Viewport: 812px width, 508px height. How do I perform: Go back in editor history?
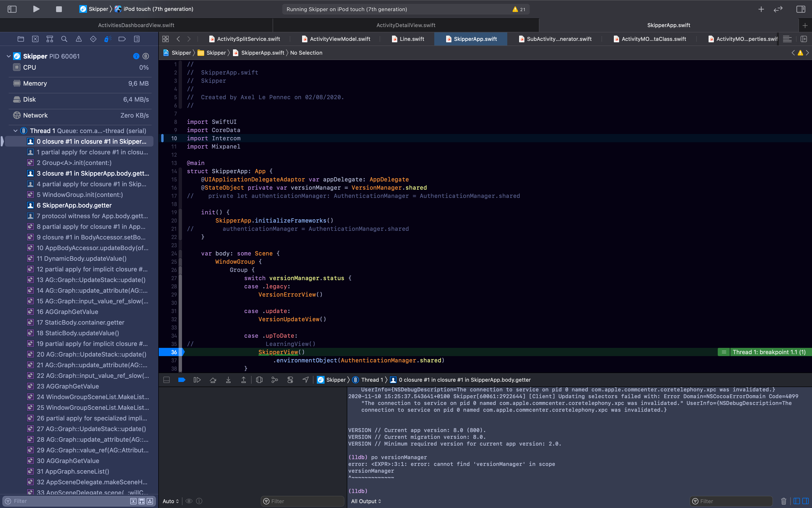pyautogui.click(x=178, y=39)
